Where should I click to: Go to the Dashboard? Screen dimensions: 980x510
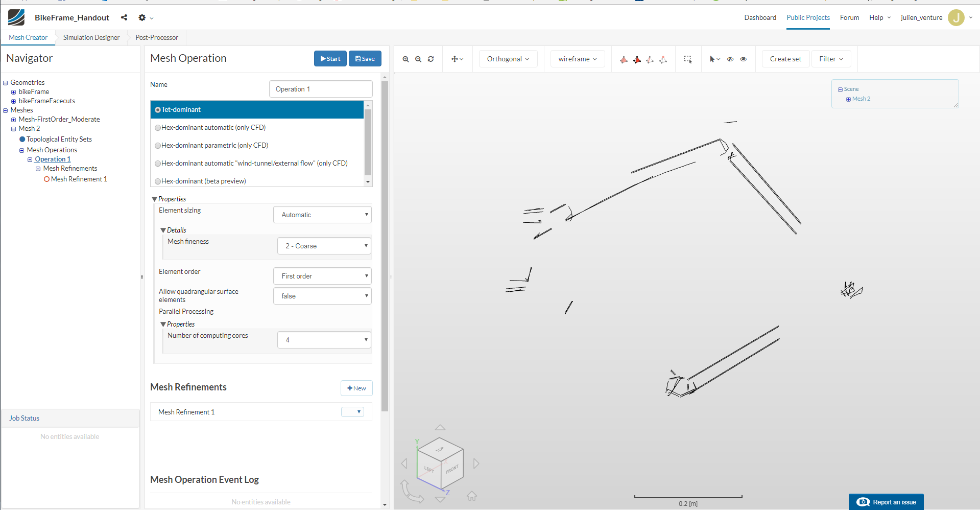coord(760,17)
